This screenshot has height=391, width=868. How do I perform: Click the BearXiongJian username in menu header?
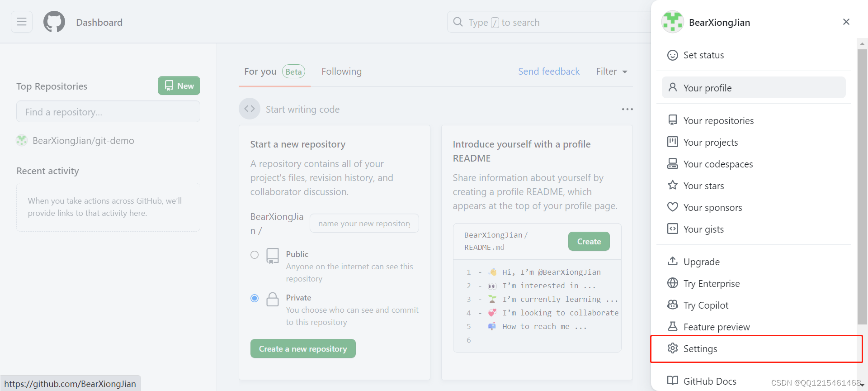[x=719, y=22]
